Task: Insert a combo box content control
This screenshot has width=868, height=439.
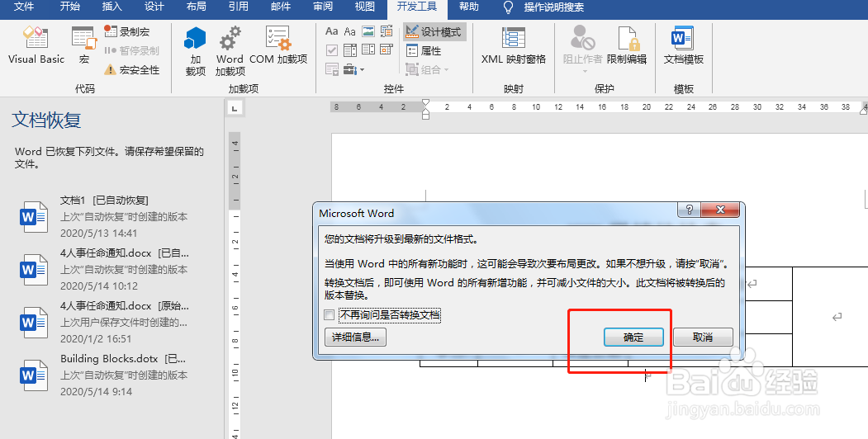Action: [x=350, y=50]
